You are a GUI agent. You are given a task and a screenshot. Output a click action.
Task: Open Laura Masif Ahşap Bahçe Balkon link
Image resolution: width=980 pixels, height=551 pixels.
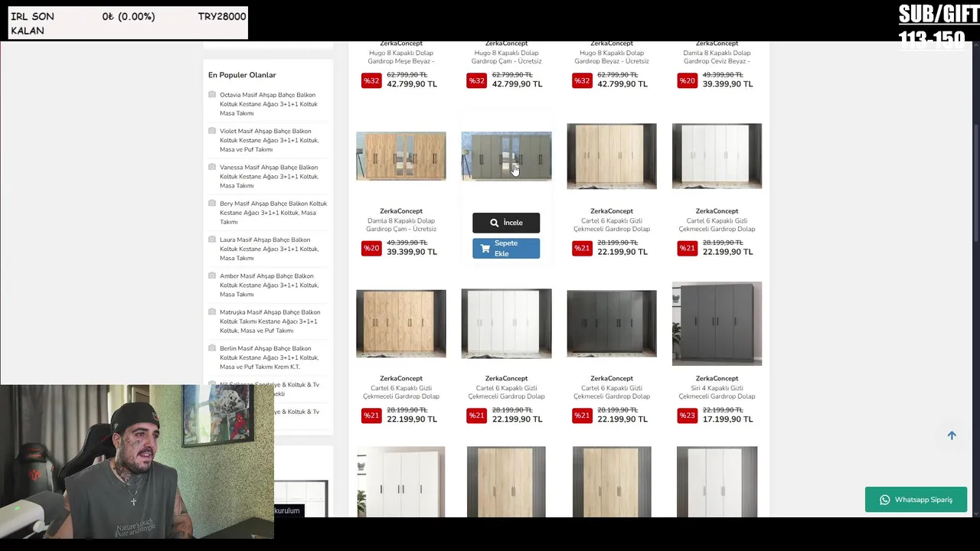(x=269, y=249)
